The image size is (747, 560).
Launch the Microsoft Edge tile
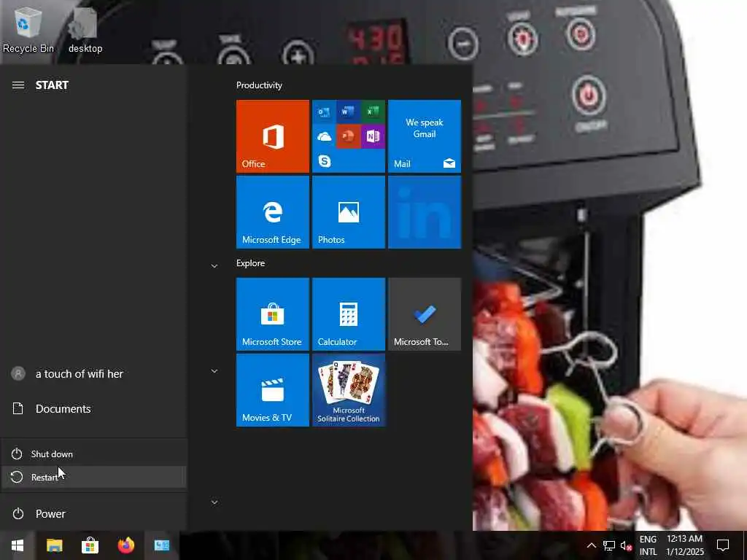click(273, 212)
